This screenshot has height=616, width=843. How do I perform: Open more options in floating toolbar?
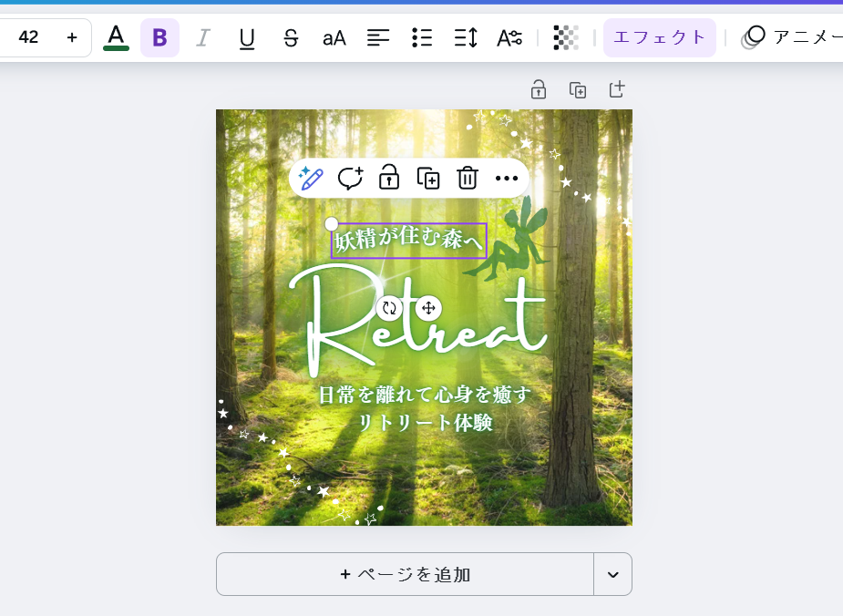coord(507,178)
